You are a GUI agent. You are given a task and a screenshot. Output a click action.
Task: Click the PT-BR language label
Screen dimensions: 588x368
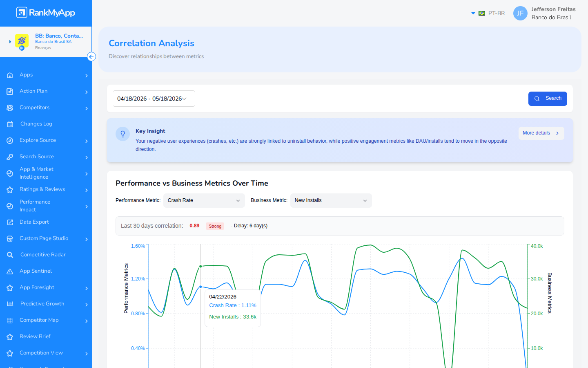pos(497,13)
